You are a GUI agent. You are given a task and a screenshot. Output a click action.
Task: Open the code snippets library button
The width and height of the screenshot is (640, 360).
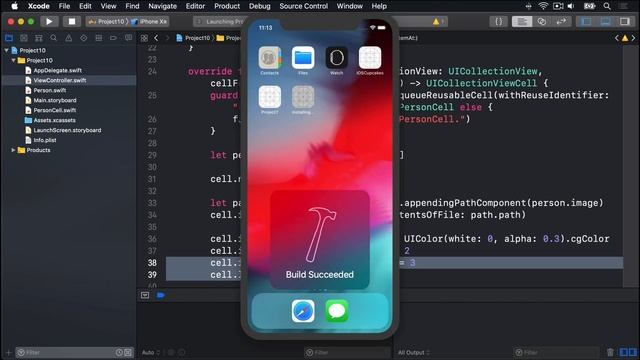(x=498, y=21)
